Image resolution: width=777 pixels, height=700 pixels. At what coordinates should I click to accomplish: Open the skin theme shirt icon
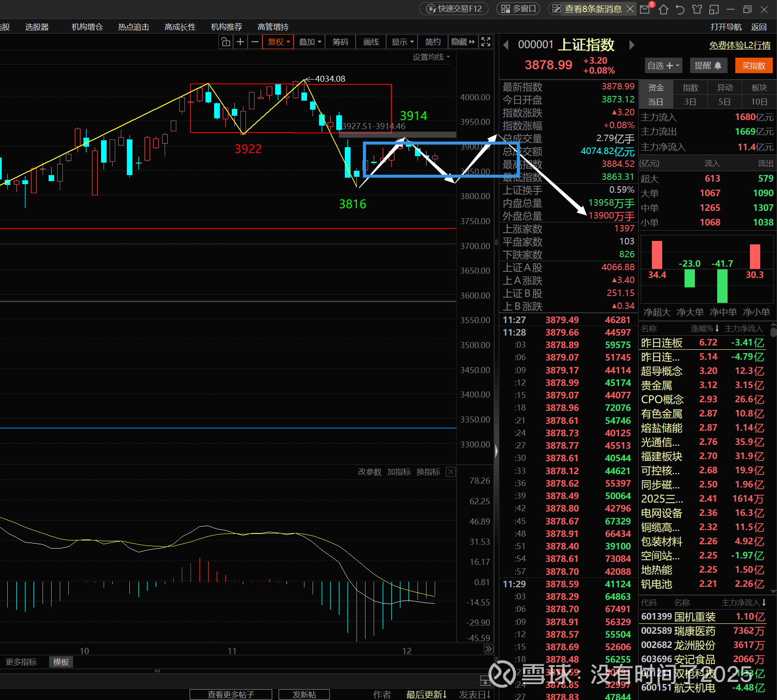click(x=697, y=9)
